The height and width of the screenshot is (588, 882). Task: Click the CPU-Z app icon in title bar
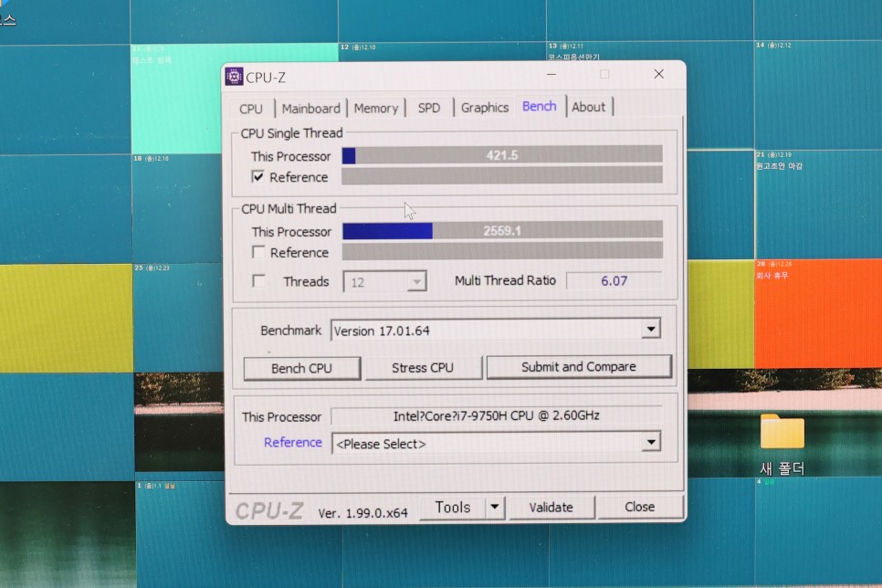click(x=234, y=76)
